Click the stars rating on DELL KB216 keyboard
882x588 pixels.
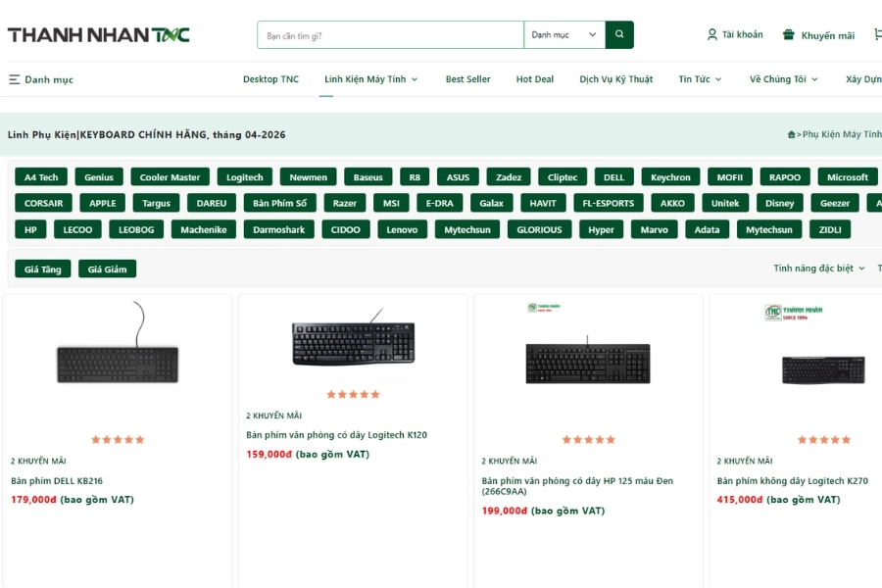point(117,439)
